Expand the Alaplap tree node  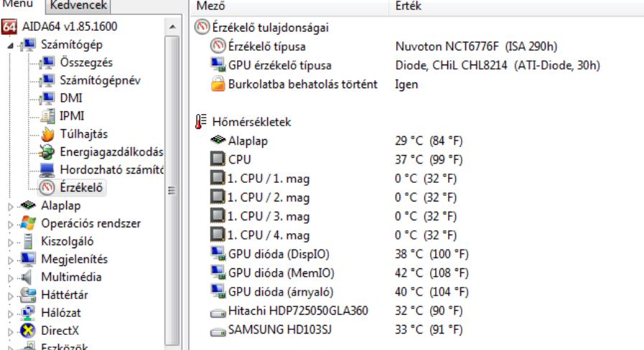[11, 206]
